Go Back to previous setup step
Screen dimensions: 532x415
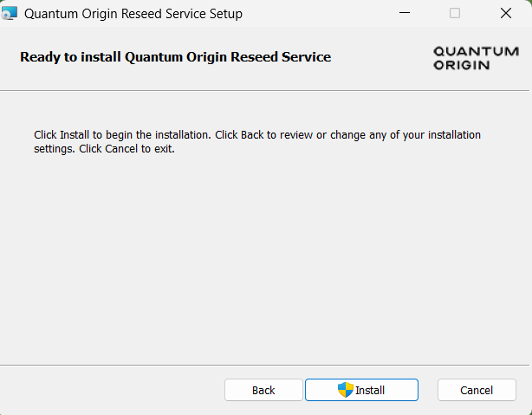click(x=263, y=390)
